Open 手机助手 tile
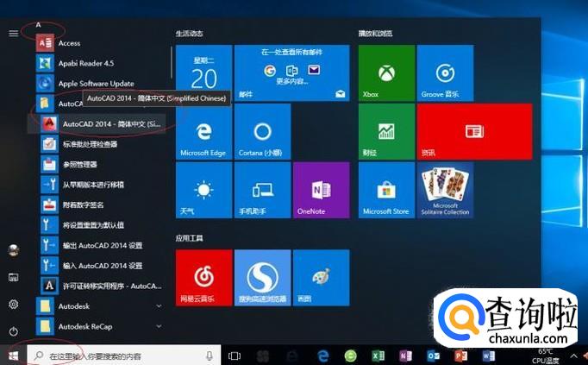Viewport: 588px width, 365px height. click(262, 190)
